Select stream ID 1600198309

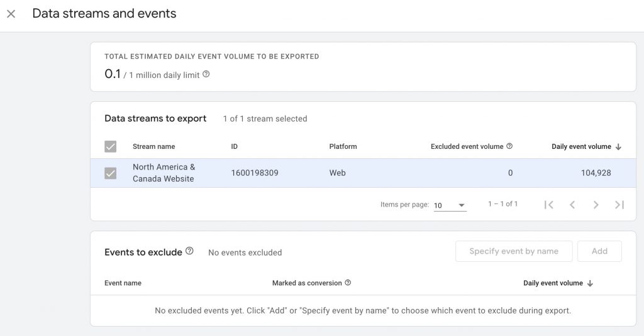[255, 173]
